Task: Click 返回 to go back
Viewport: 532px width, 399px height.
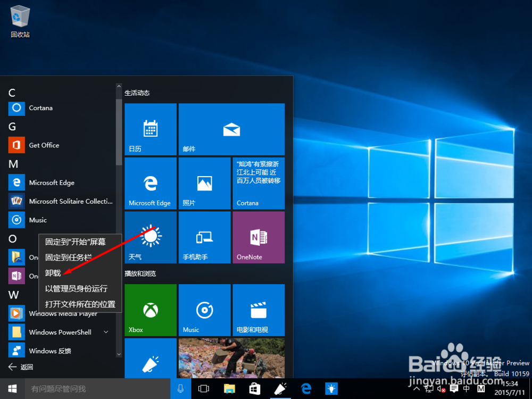Action: [21, 367]
